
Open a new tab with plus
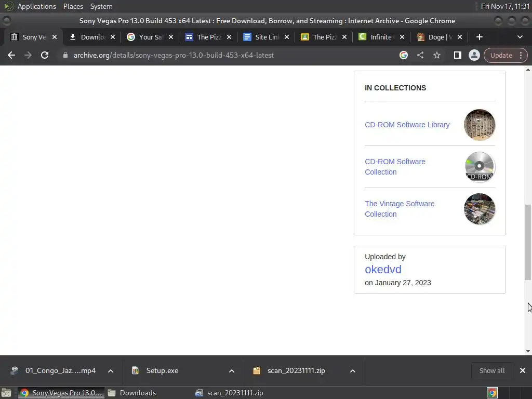(479, 37)
